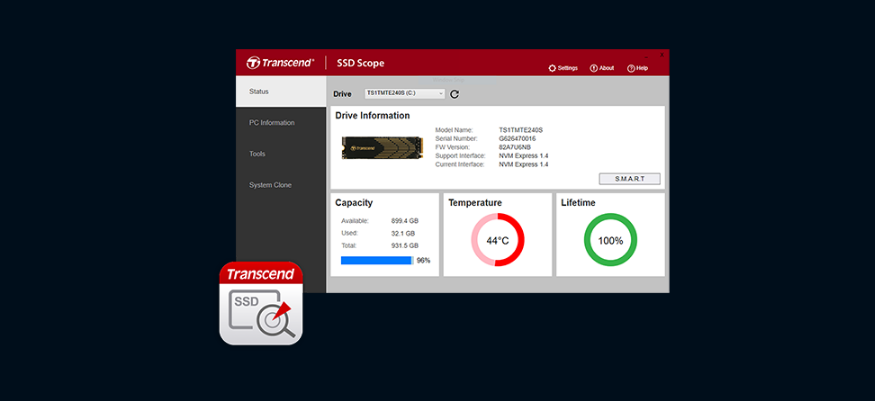The height and width of the screenshot is (401, 875).
Task: Go to the Tools section
Action: (257, 154)
